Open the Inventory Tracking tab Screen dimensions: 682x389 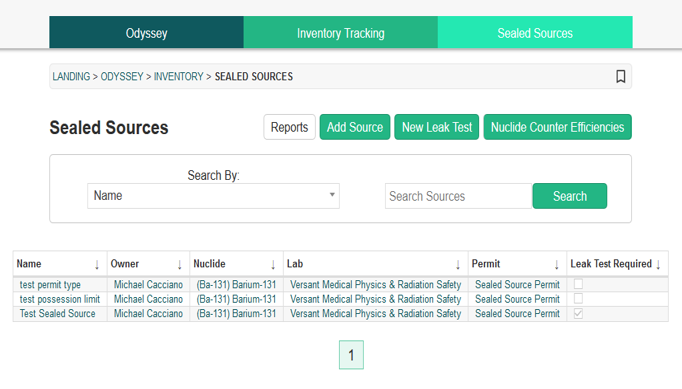click(x=341, y=32)
